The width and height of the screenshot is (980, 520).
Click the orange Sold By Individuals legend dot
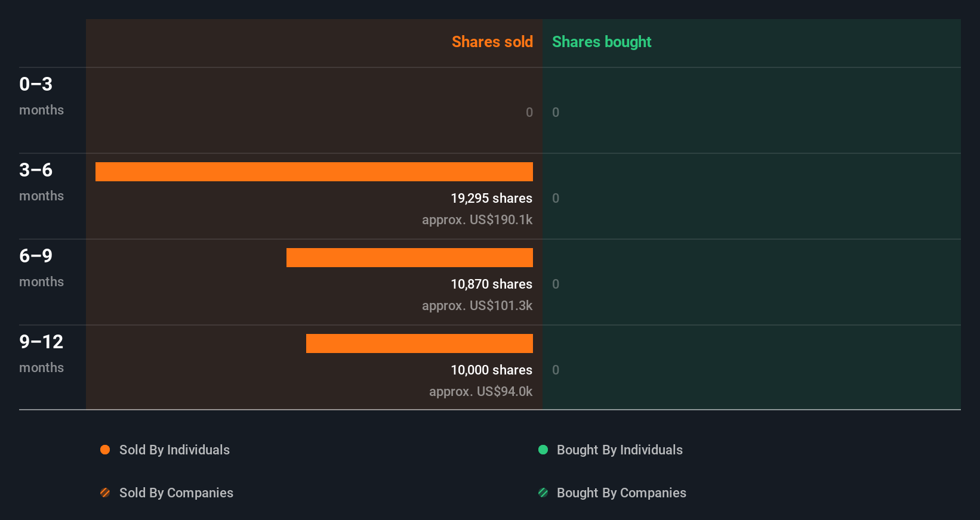[105, 450]
